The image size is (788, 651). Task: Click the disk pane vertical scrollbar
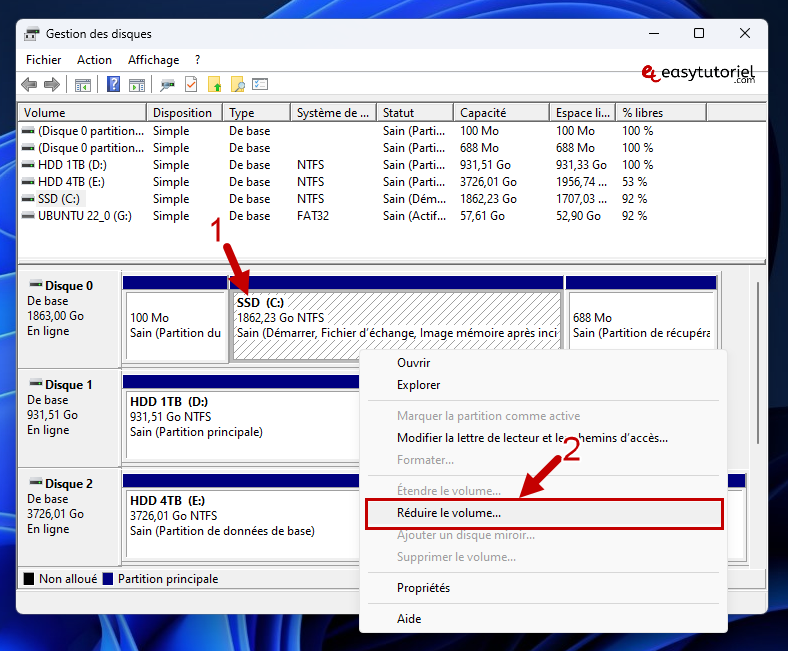[757, 363]
